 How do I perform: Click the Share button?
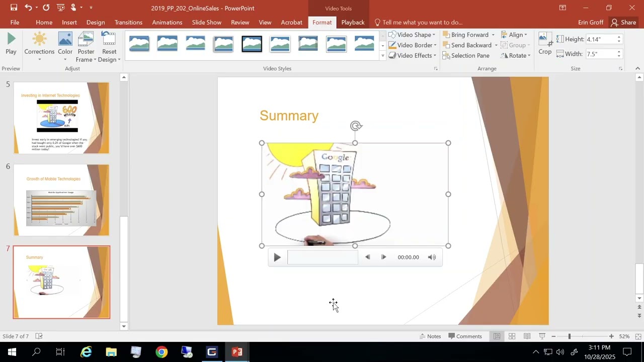click(623, 22)
